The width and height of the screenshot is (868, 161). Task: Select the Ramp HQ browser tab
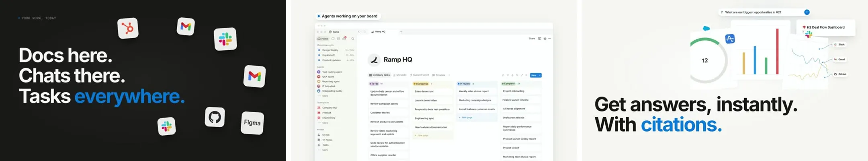pos(378,31)
